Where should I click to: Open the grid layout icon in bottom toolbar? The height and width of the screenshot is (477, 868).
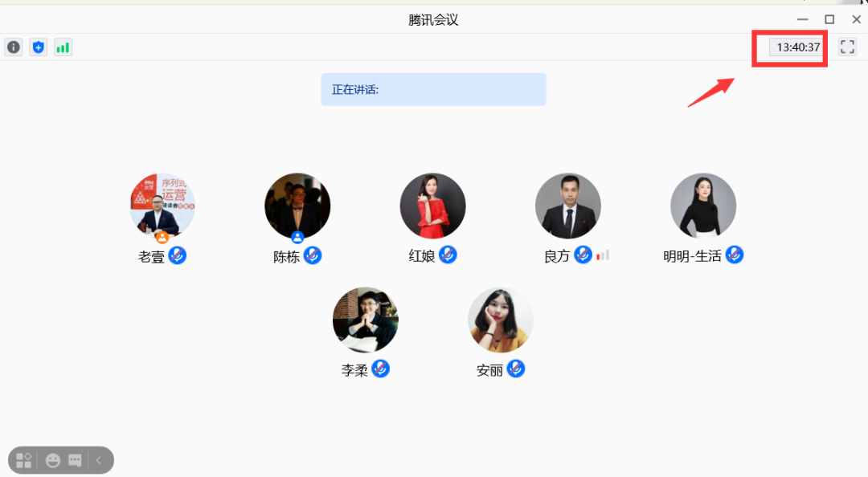[24, 460]
